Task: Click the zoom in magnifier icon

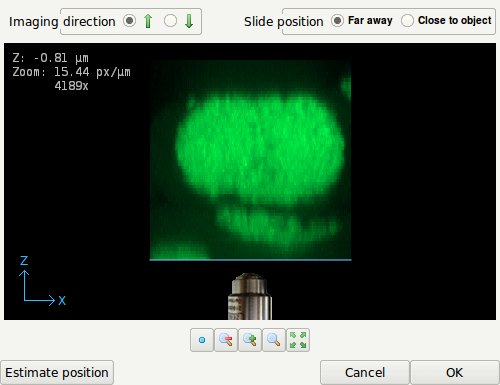Action: tap(250, 340)
